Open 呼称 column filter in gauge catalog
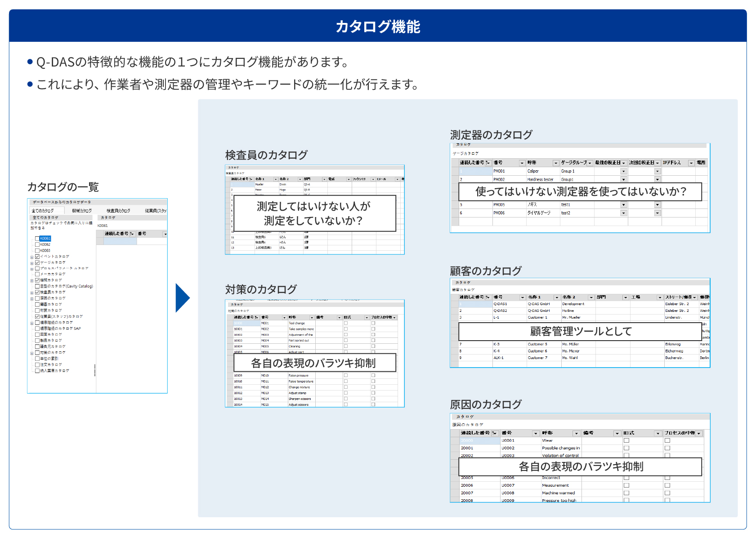Screen dimensions: 756x537 tap(556, 163)
